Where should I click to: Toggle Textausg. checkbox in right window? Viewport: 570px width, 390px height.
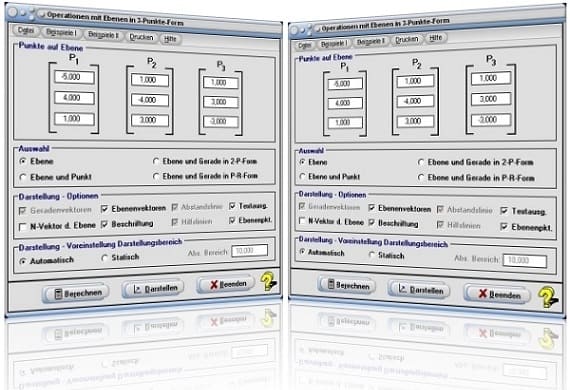[524, 211]
